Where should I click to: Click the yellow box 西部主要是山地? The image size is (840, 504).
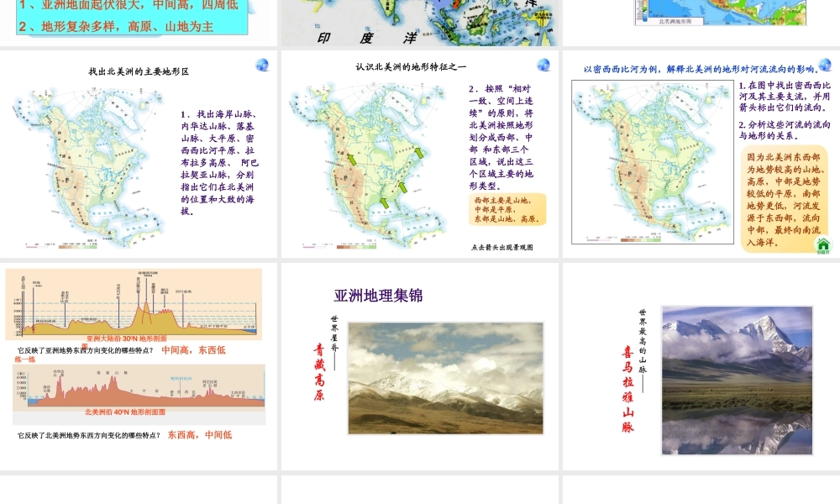click(x=507, y=209)
